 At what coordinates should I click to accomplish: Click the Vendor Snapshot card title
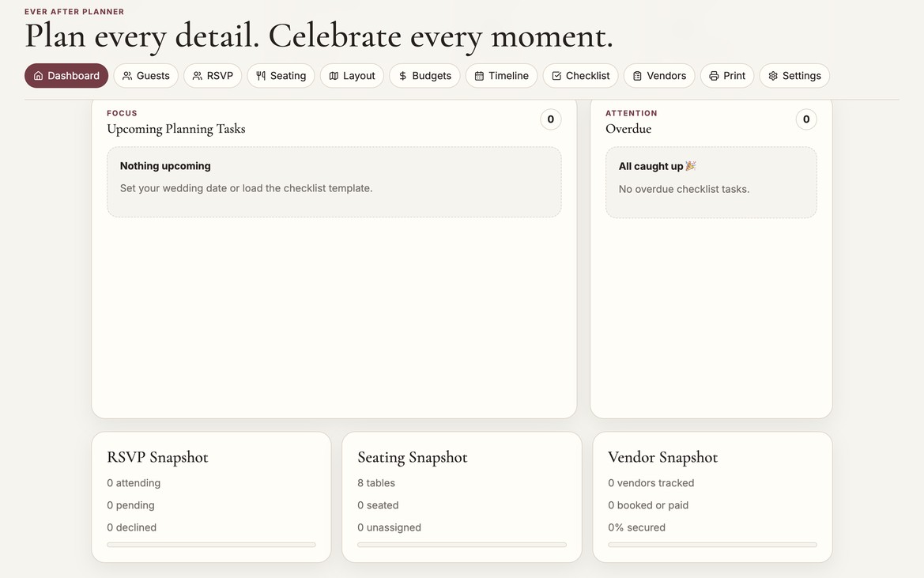(x=663, y=458)
